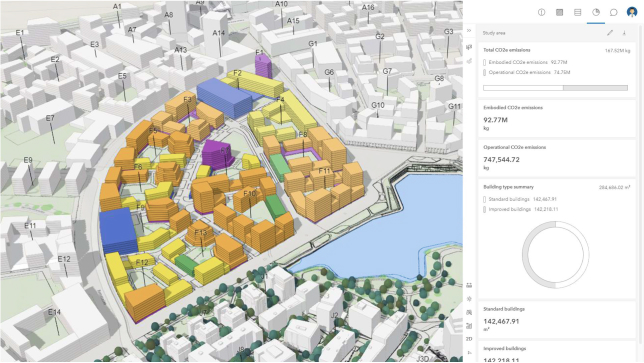Click the Improved buildings legend entry
644x363 pixels.
coord(521,209)
